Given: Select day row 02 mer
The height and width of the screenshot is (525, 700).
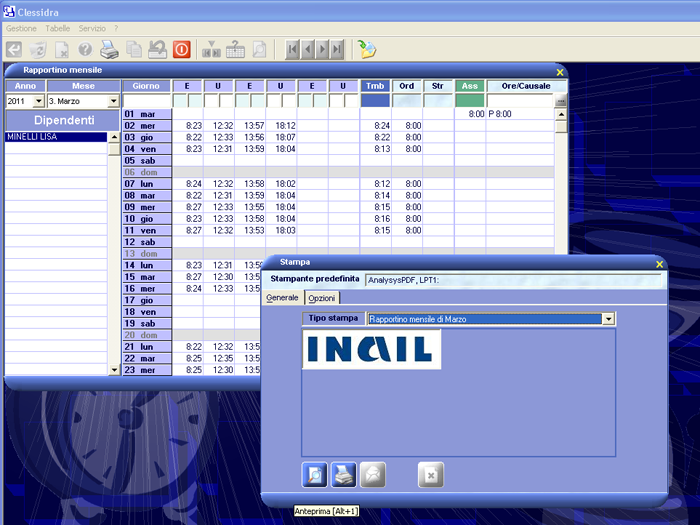Looking at the screenshot, I should coord(147,125).
